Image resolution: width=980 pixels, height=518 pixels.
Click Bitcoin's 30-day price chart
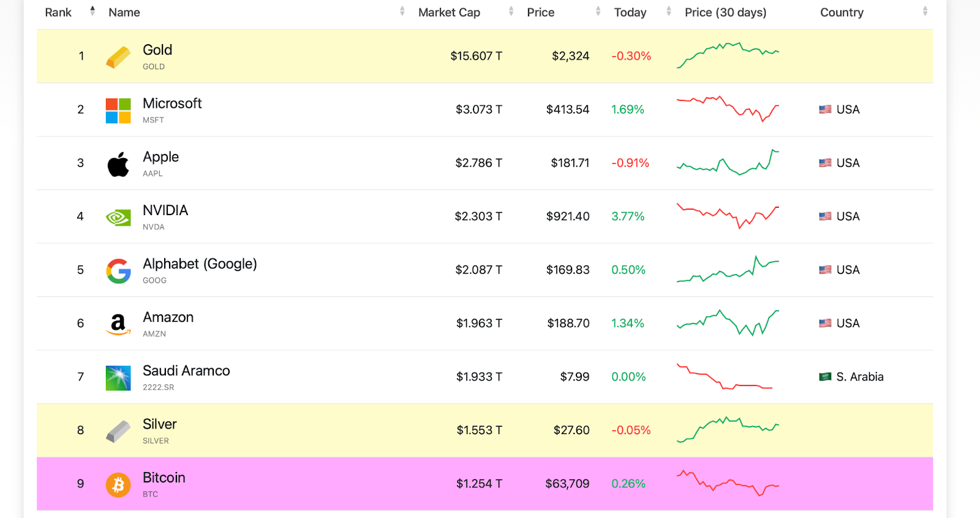coord(728,483)
